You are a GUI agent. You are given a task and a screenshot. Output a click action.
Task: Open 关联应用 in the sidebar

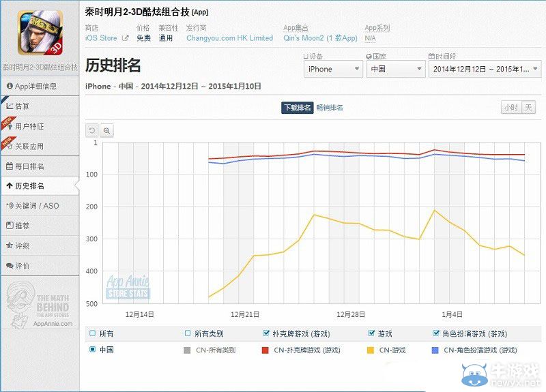[40, 147]
